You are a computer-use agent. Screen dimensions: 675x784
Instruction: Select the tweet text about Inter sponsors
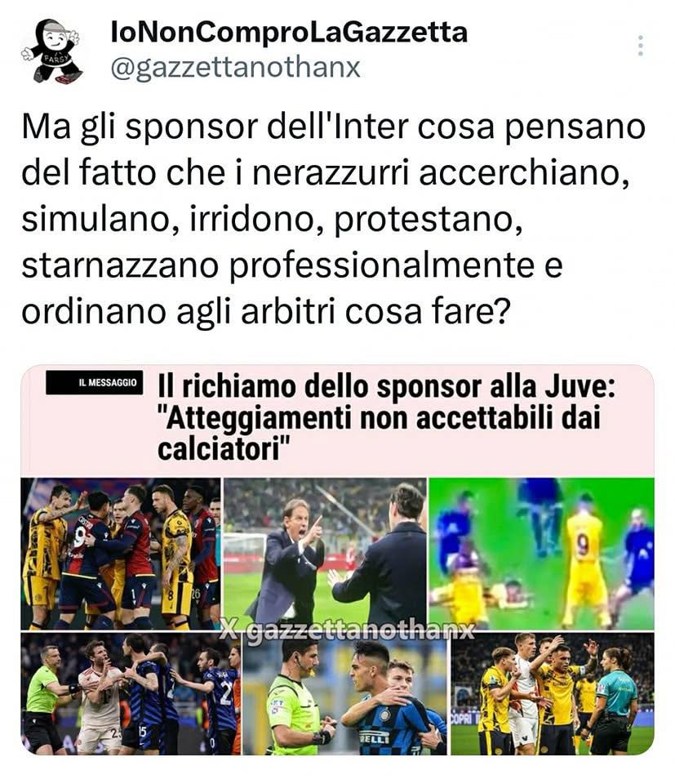tap(334, 219)
